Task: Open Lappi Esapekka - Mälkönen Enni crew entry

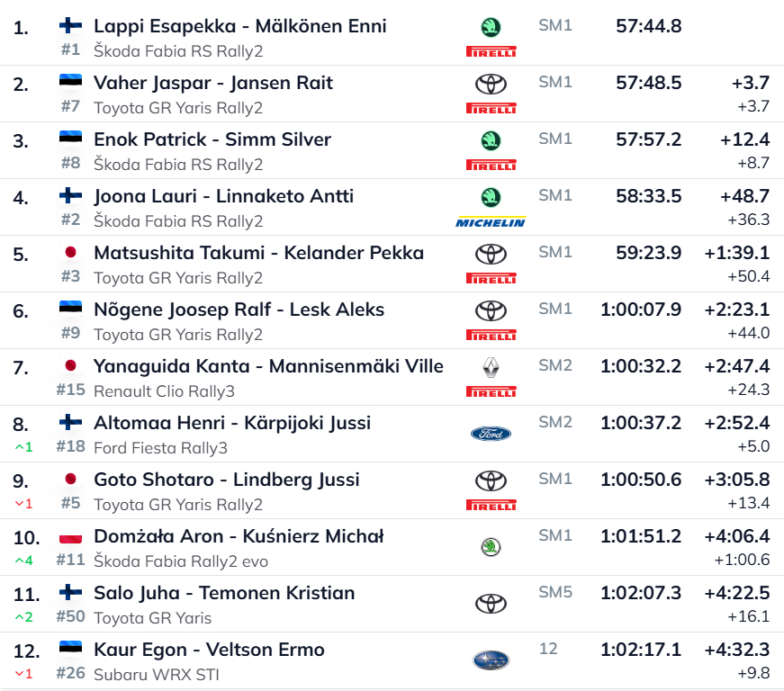Action: click(x=240, y=26)
